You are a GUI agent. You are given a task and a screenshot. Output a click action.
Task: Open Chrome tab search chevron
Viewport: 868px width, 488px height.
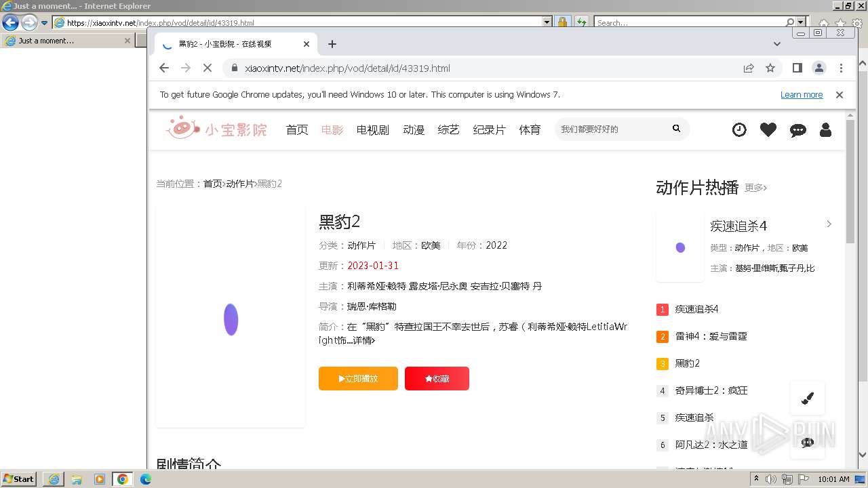pos(777,44)
